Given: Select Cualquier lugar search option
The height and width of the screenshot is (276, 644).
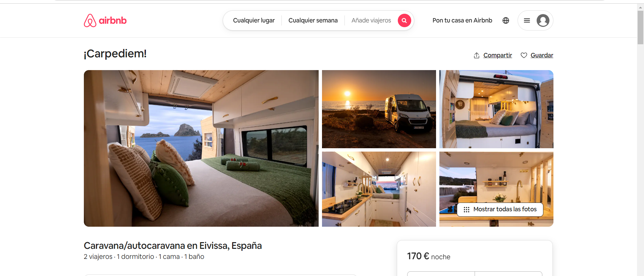Looking at the screenshot, I should coord(254,20).
